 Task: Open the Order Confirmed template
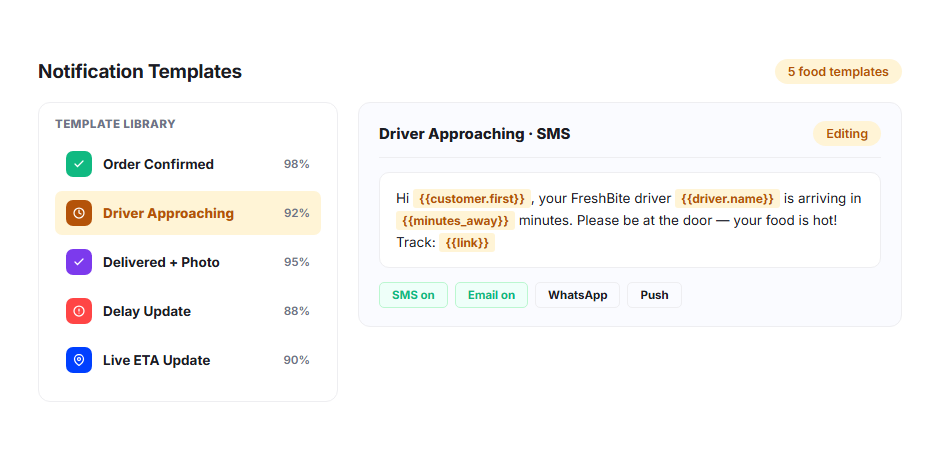click(188, 164)
